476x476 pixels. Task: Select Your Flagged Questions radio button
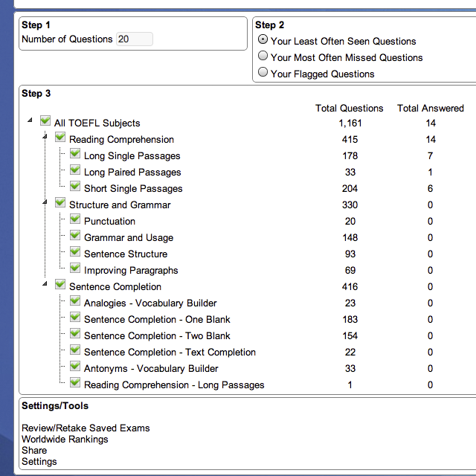(263, 72)
